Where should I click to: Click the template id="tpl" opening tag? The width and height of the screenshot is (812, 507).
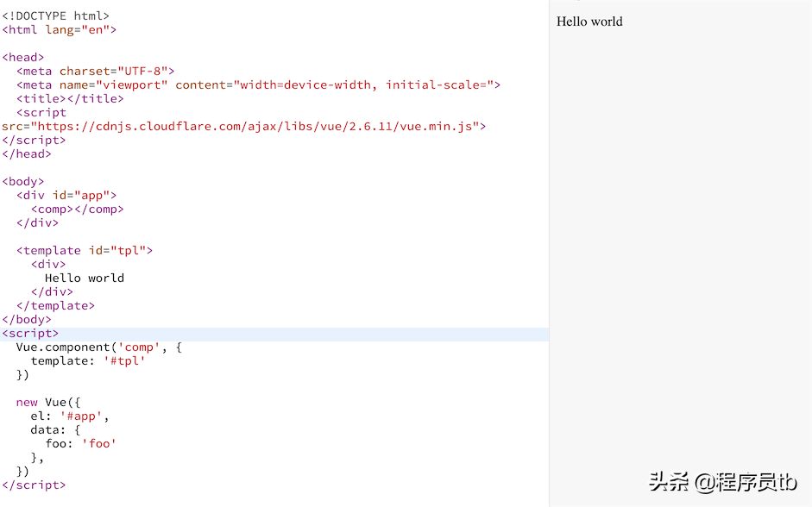click(x=84, y=250)
